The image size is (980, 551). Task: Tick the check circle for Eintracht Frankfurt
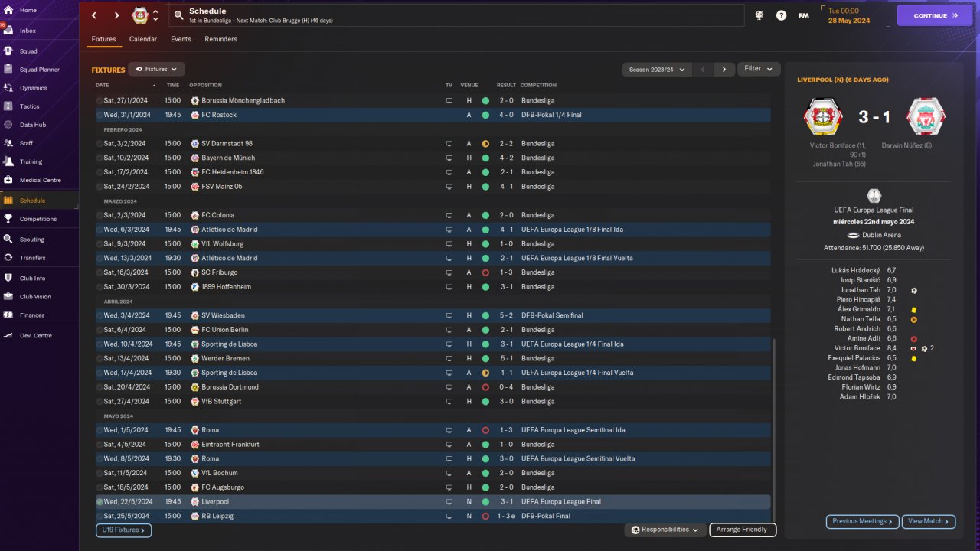(100, 445)
